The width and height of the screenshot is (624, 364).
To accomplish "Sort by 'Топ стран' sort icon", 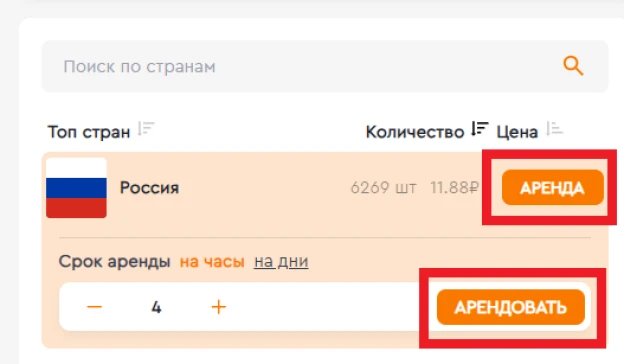I will tap(146, 129).
